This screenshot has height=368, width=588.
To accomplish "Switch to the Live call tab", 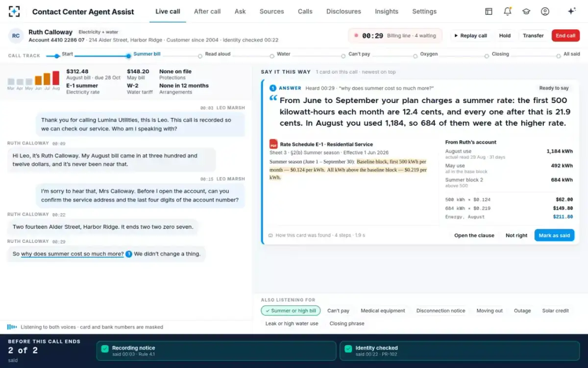I will click(x=168, y=11).
